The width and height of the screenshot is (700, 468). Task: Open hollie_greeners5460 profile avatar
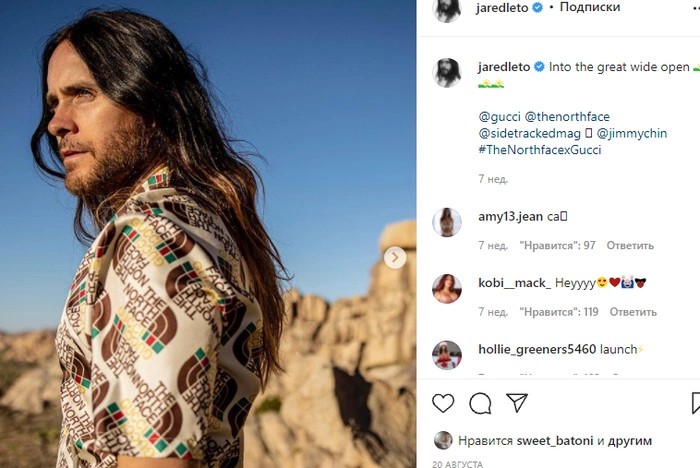pyautogui.click(x=446, y=355)
